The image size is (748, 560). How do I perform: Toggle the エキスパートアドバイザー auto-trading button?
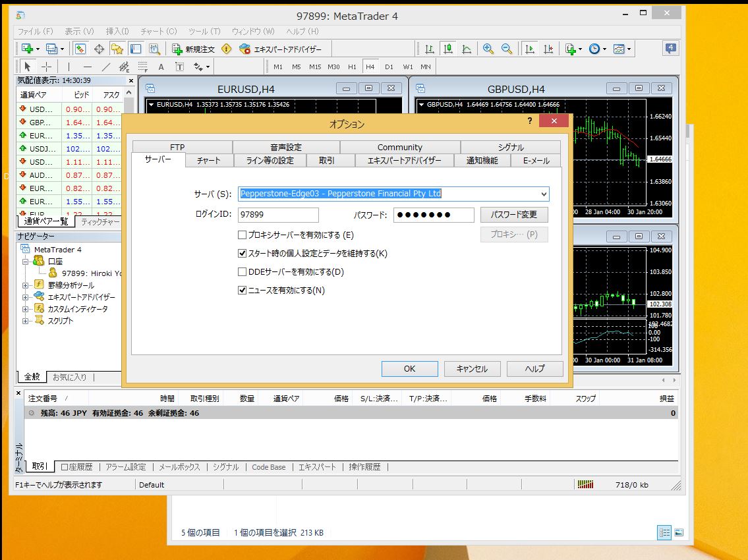281,49
